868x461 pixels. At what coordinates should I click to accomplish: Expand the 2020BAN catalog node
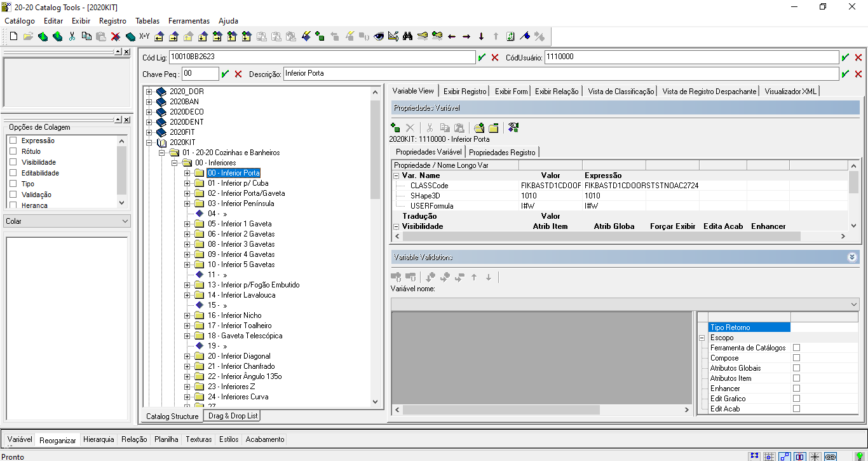[149, 102]
